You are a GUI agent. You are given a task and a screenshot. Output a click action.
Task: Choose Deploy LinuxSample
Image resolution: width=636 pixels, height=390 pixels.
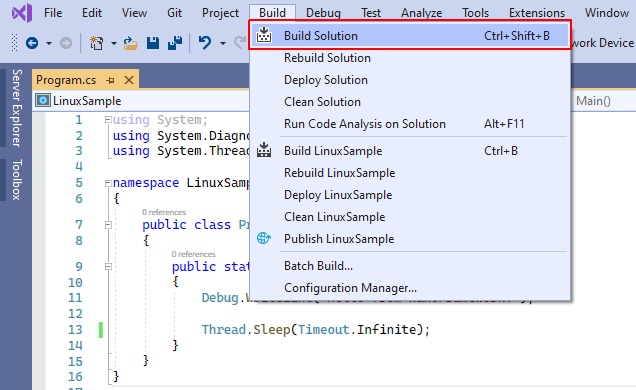pos(410,194)
